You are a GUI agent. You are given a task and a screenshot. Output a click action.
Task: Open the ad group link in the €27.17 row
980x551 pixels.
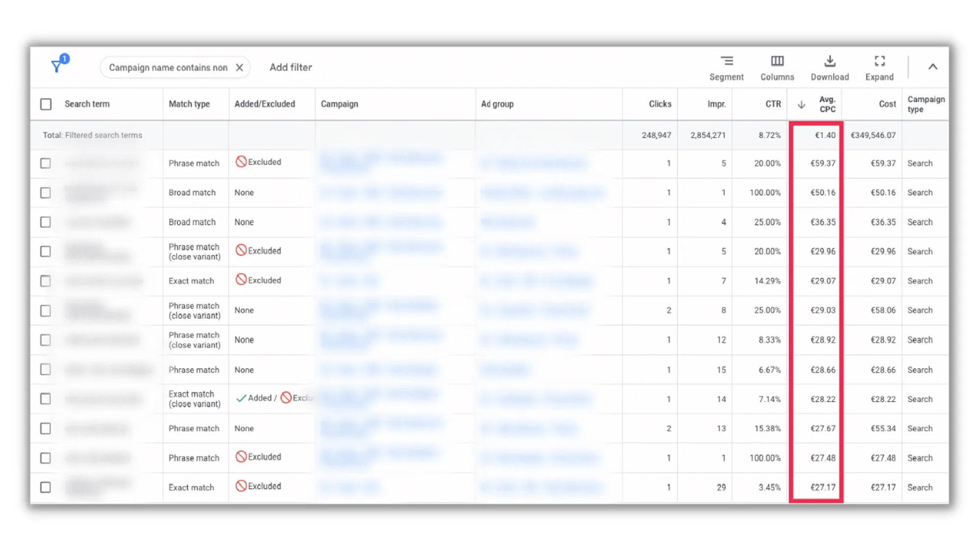(540, 487)
